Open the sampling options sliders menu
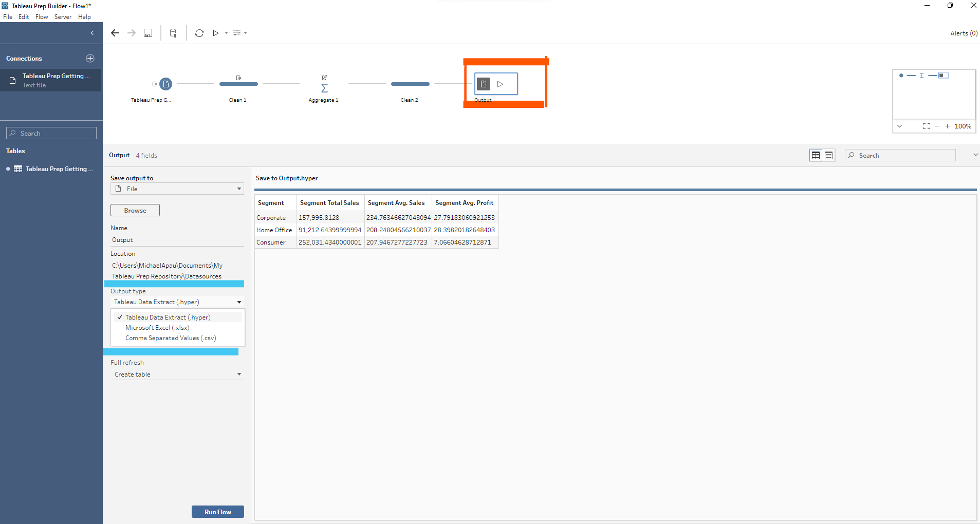The height and width of the screenshot is (524, 980). tap(237, 33)
